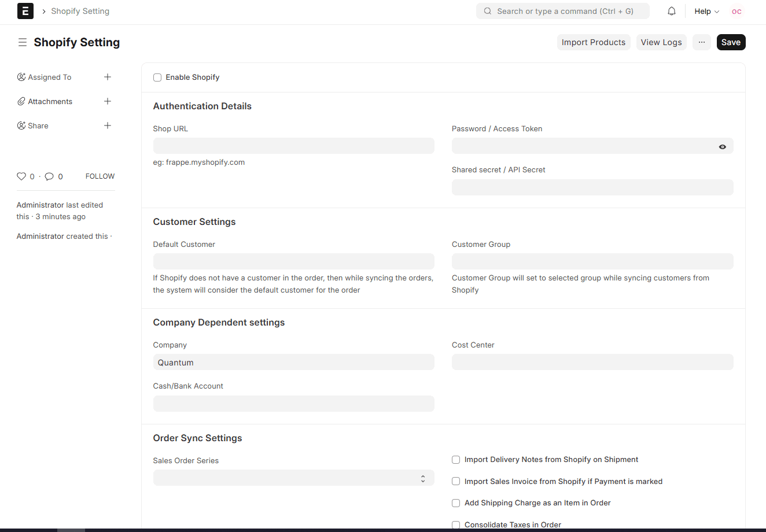Screen dimensions: 766x532
Task: Show password with the eye icon
Action: pyautogui.click(x=723, y=147)
